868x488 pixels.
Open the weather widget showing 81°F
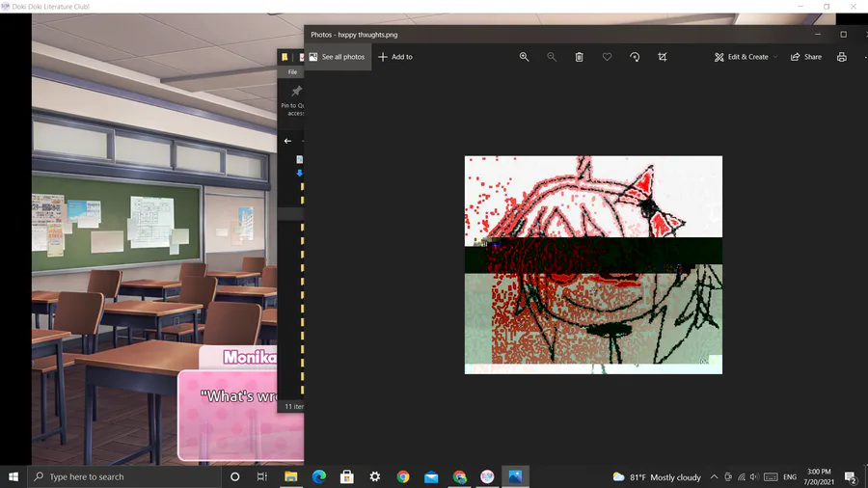(x=657, y=477)
